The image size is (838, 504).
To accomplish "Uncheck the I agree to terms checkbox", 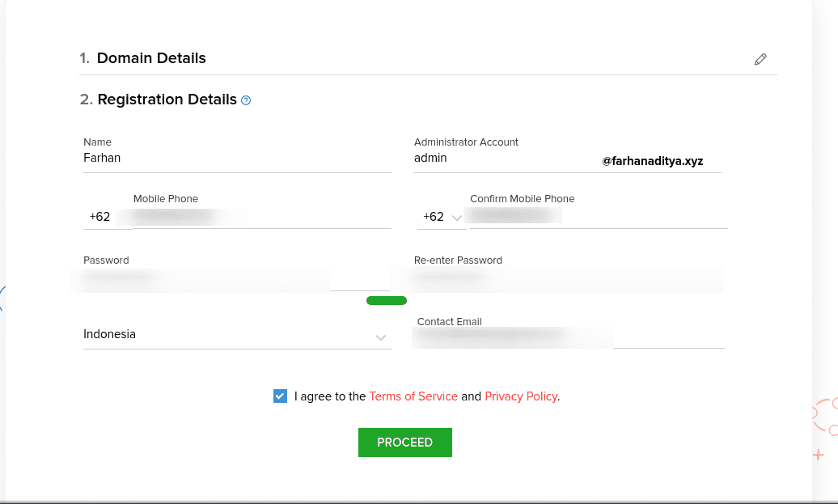I will [280, 396].
